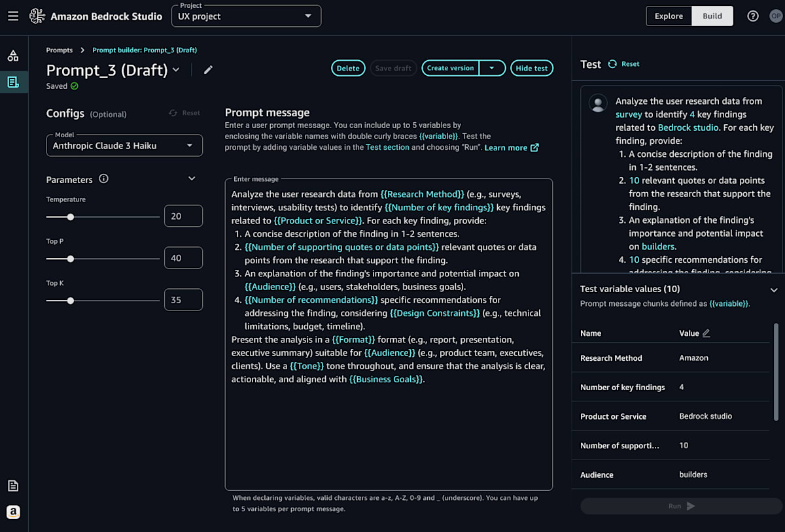This screenshot has height=532, width=785.
Task: Collapse Test variable values section
Action: 774,290
